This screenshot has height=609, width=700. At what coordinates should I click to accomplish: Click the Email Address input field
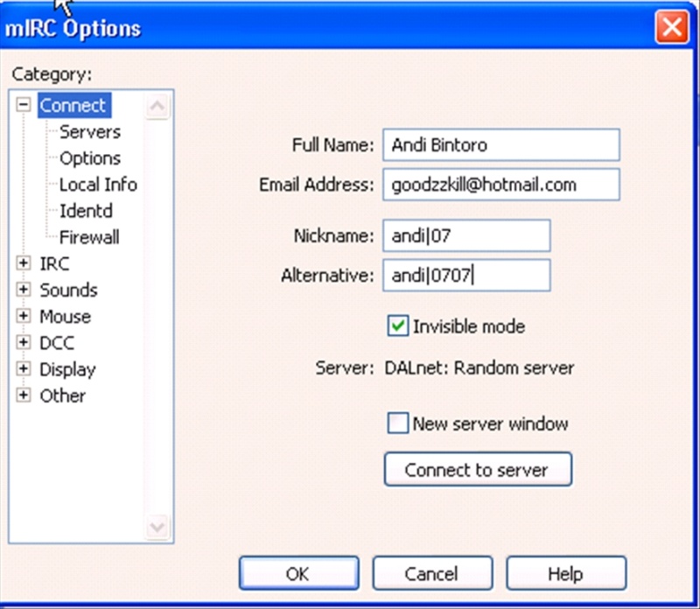[500, 184]
